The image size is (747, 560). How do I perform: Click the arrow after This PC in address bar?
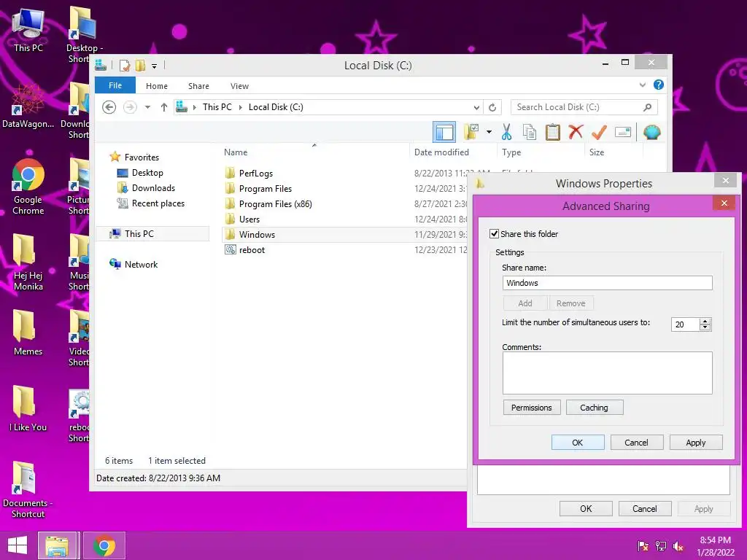240,107
